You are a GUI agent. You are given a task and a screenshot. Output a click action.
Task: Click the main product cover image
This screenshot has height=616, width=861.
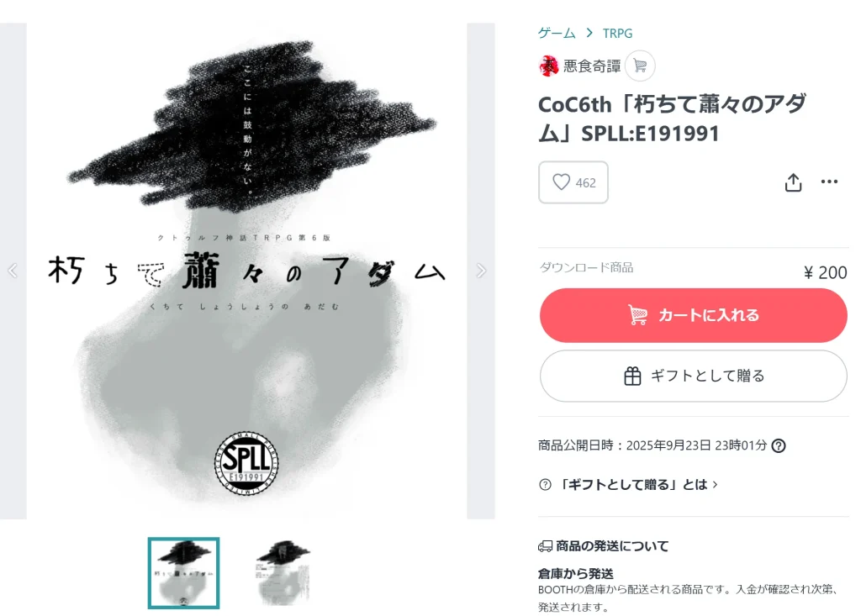[x=246, y=271]
